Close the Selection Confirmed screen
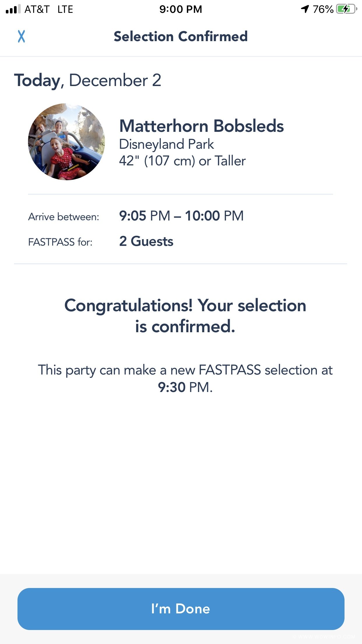 click(x=21, y=36)
